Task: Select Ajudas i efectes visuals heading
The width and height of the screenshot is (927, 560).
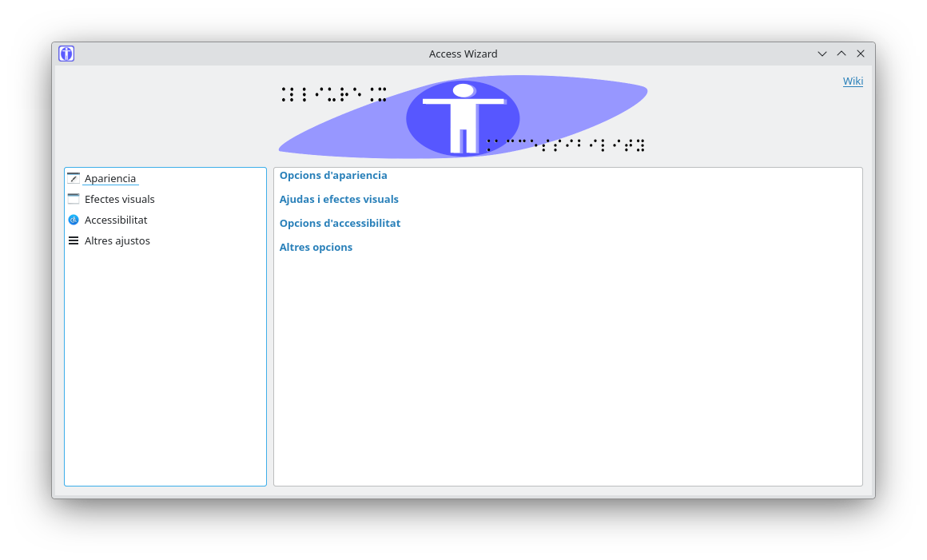Action: click(339, 199)
